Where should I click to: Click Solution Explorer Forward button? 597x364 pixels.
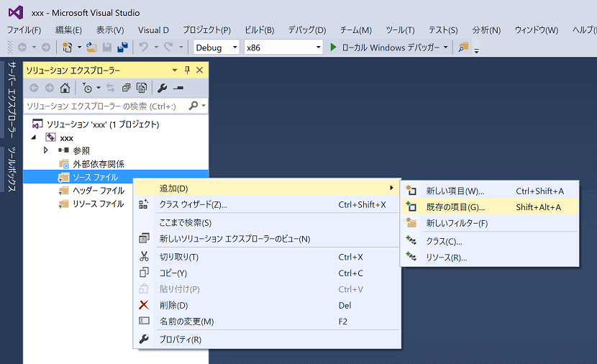(x=50, y=88)
